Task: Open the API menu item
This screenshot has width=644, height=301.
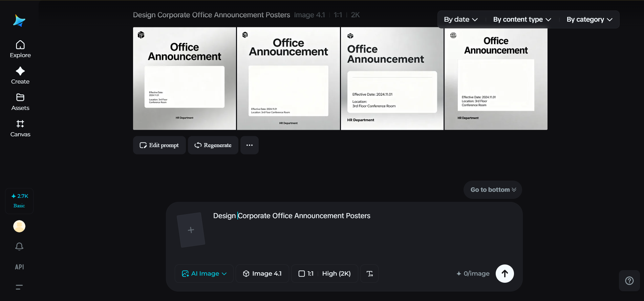Action: 19,267
